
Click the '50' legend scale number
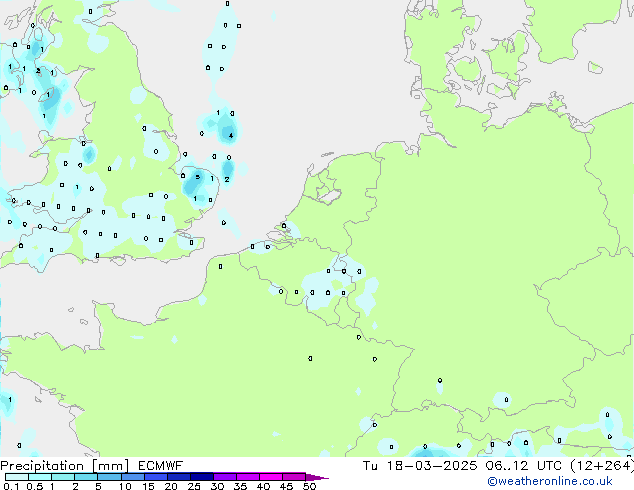[309, 486]
